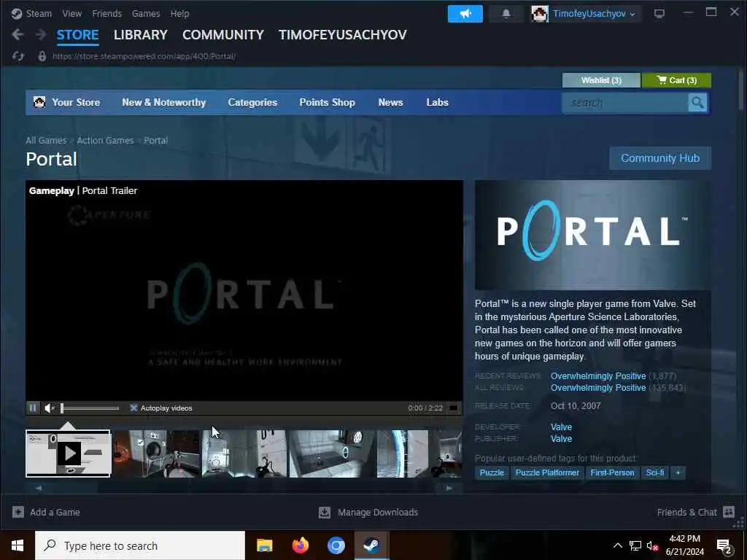The height and width of the screenshot is (560, 747).
Task: Click the Action Games breadcrumb link
Action: (105, 140)
